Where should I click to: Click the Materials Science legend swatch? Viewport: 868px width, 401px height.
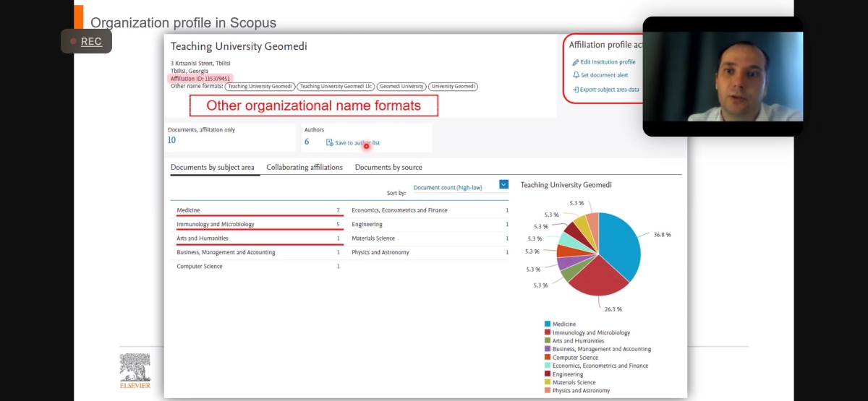[x=548, y=382]
